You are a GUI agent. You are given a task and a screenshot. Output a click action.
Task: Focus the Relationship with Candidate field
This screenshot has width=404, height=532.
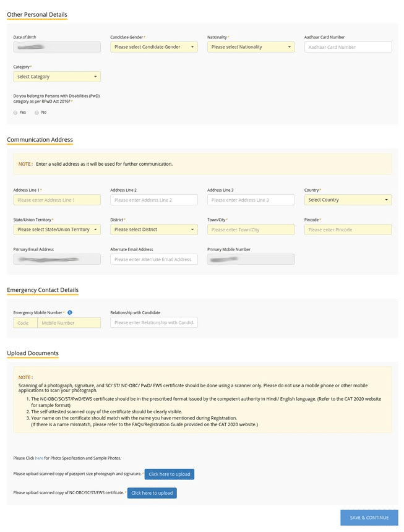[x=153, y=322]
